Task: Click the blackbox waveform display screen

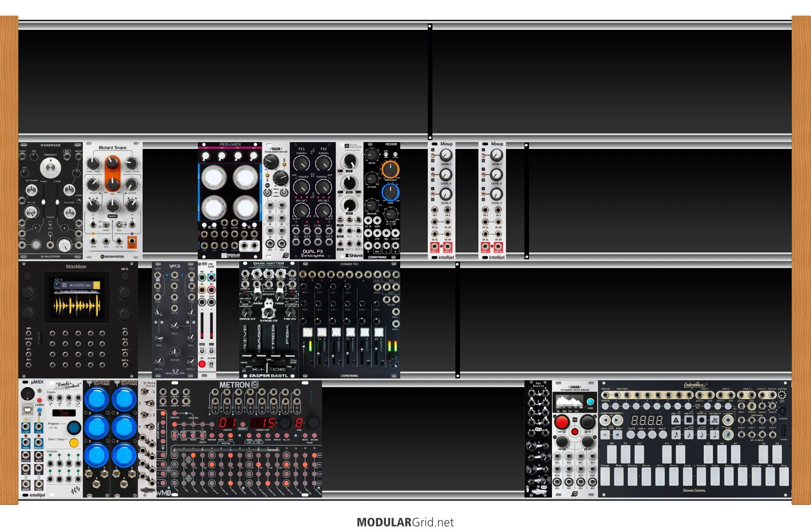Action: tap(77, 297)
